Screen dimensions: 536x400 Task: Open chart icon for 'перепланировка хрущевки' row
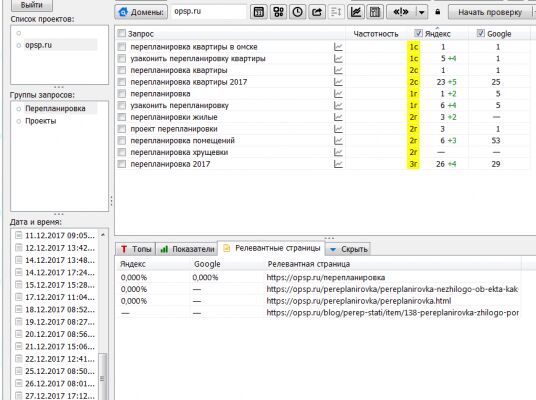click(338, 152)
